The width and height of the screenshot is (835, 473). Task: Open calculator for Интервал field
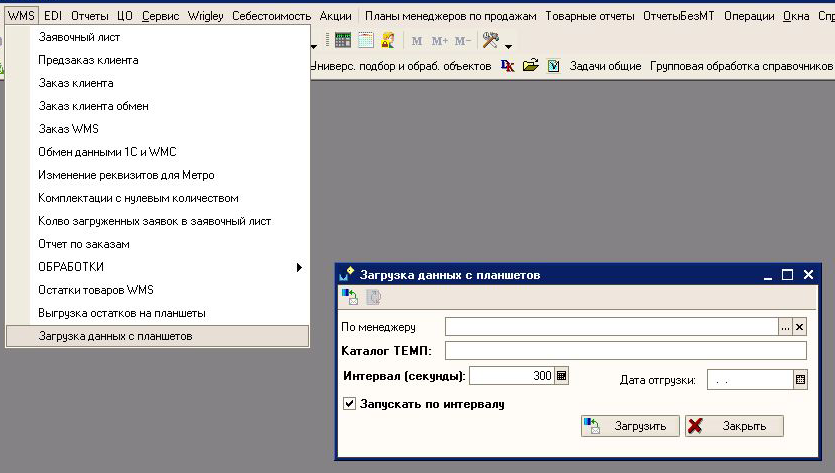561,376
